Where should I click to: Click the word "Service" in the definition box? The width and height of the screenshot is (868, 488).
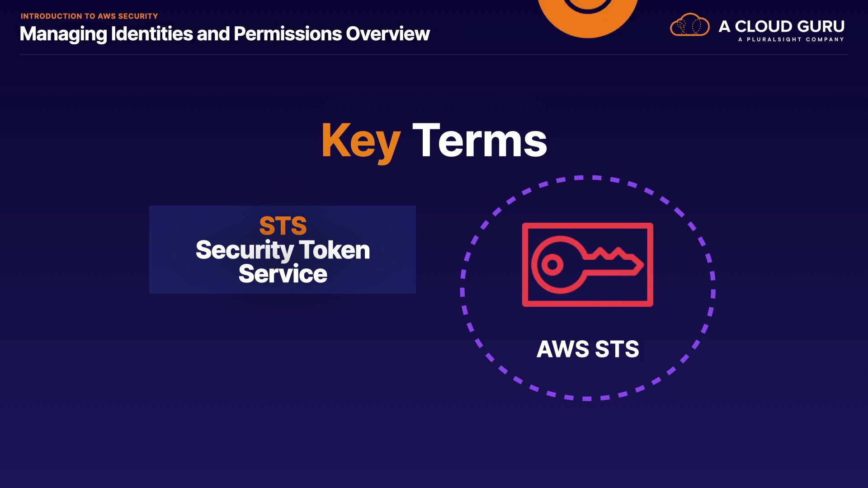pyautogui.click(x=283, y=274)
